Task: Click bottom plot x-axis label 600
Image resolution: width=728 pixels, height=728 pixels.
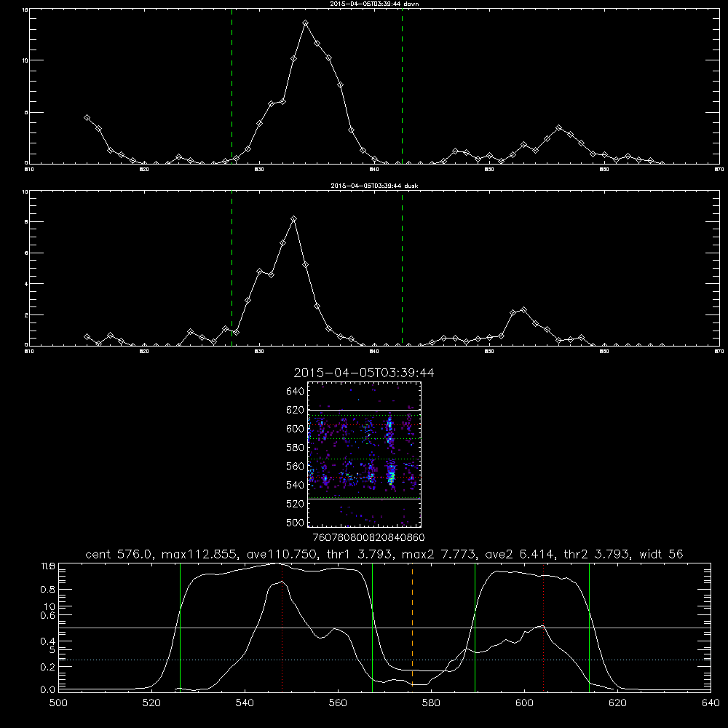Action: 524,703
